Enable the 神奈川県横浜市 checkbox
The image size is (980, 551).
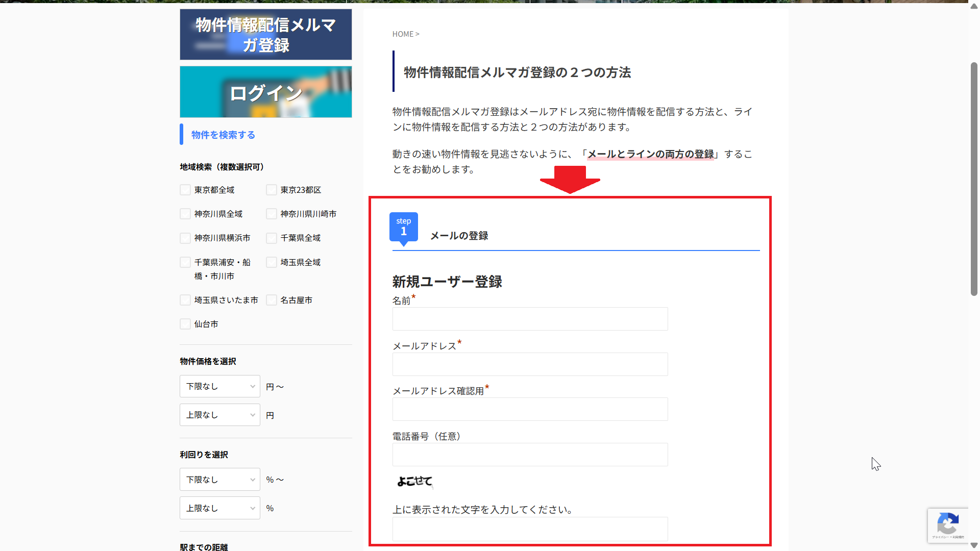(x=185, y=238)
